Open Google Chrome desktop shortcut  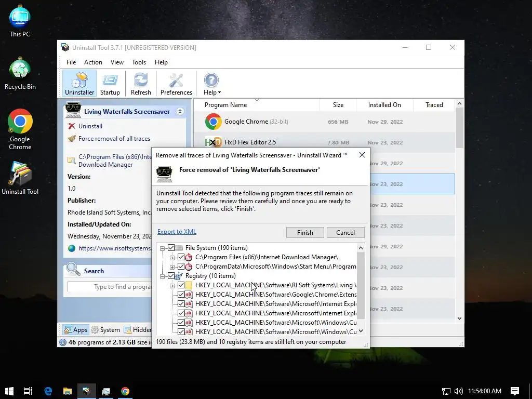click(x=20, y=129)
